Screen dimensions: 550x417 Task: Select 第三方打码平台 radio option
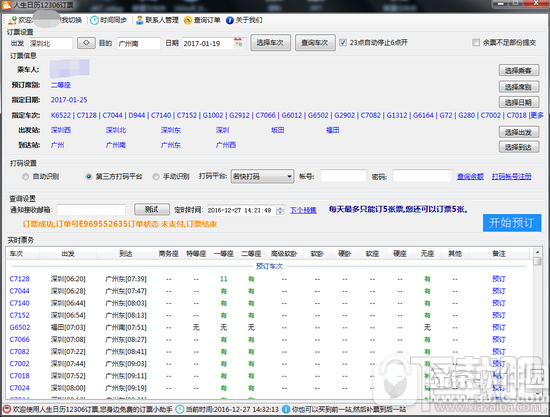pos(89,177)
